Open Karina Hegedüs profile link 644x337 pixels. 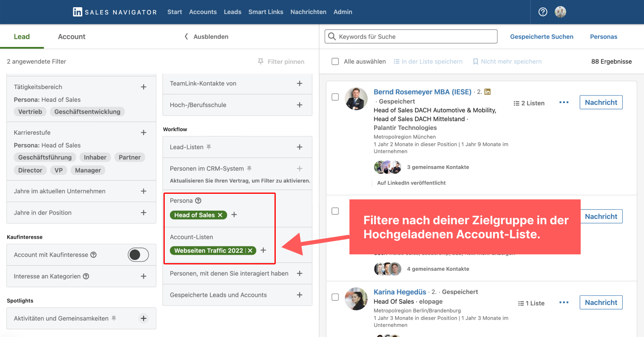[400, 292]
